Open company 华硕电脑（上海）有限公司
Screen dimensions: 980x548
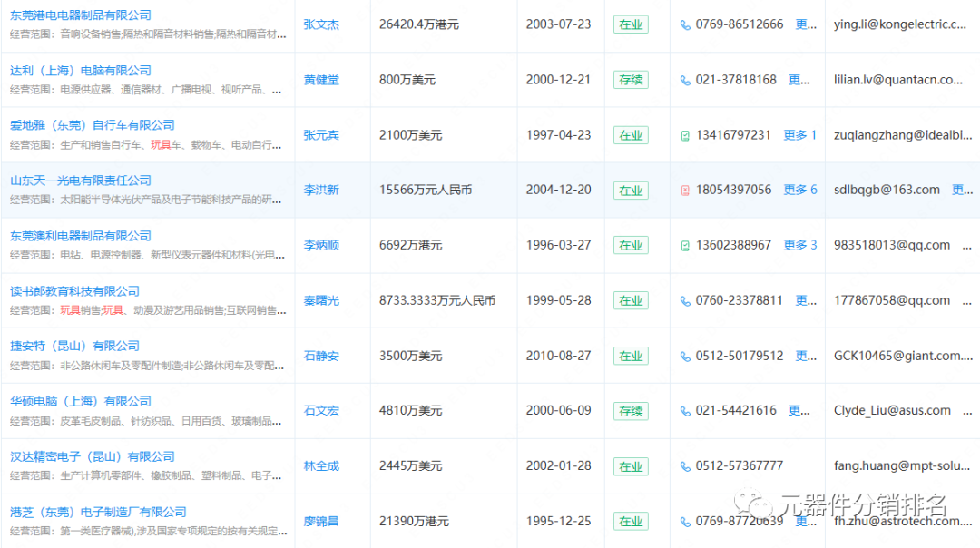tap(81, 401)
